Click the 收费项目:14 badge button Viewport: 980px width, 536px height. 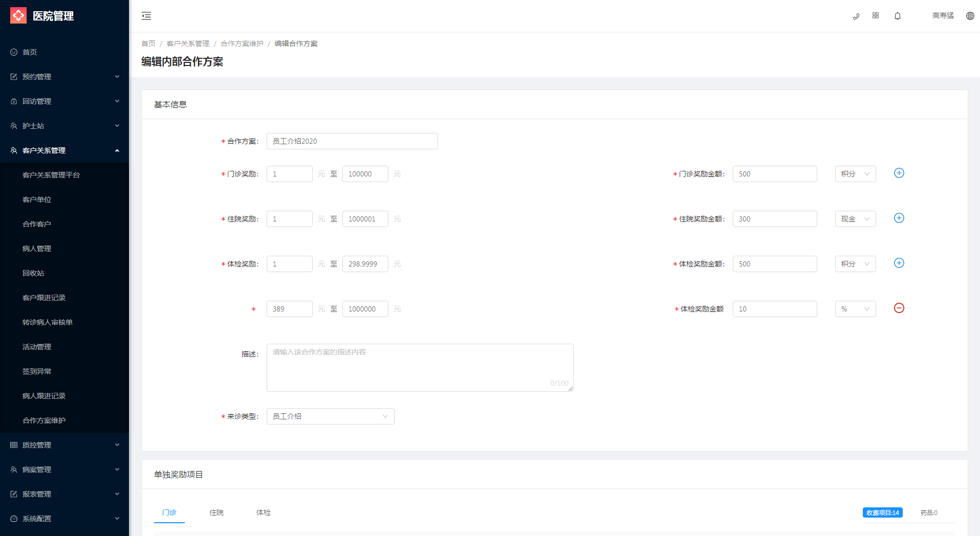pos(882,512)
